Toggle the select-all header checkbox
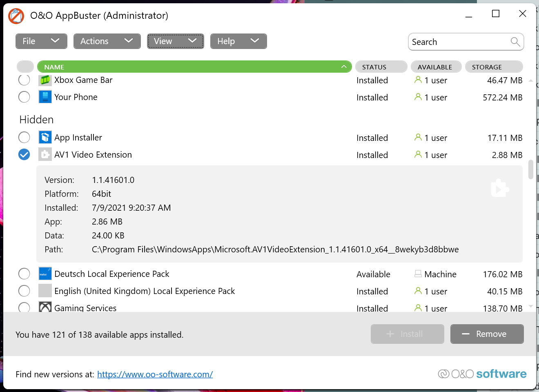 point(25,67)
